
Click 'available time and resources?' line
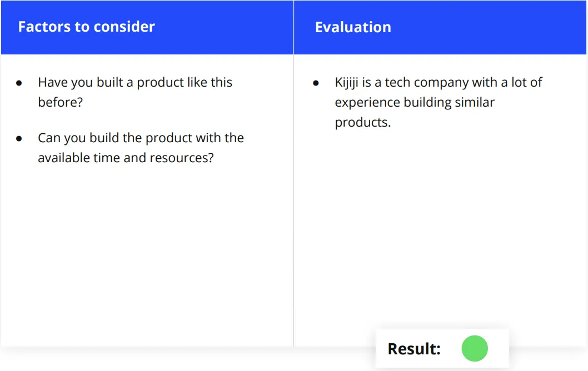126,158
